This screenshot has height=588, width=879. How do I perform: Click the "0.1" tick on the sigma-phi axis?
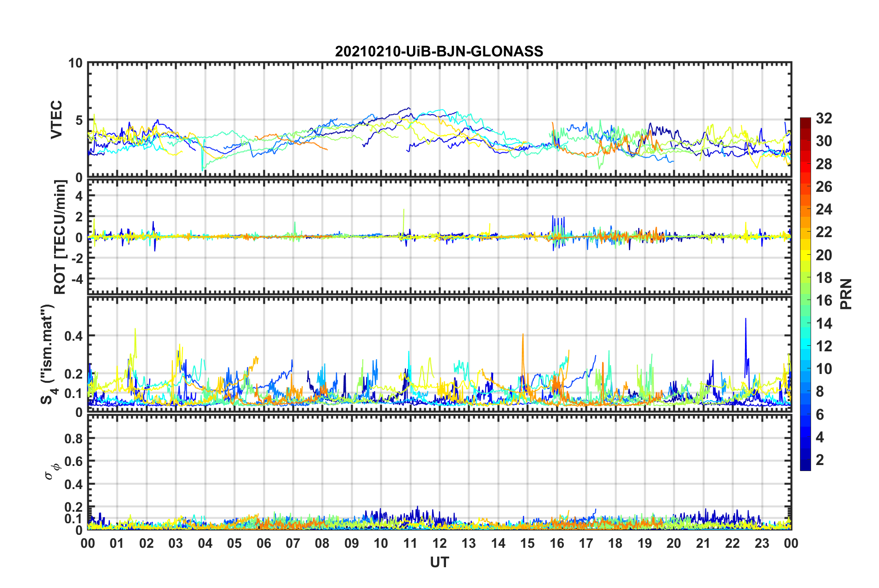74,519
